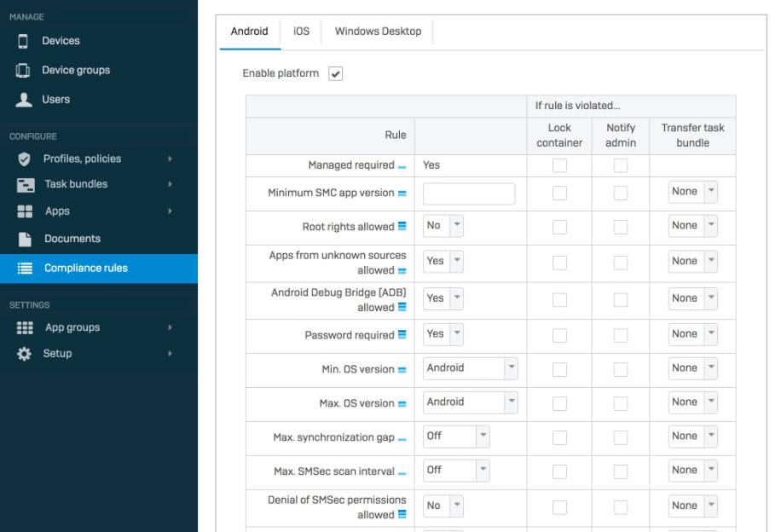Open Apps from unknown sources Yes dropdown

pyautogui.click(x=443, y=261)
